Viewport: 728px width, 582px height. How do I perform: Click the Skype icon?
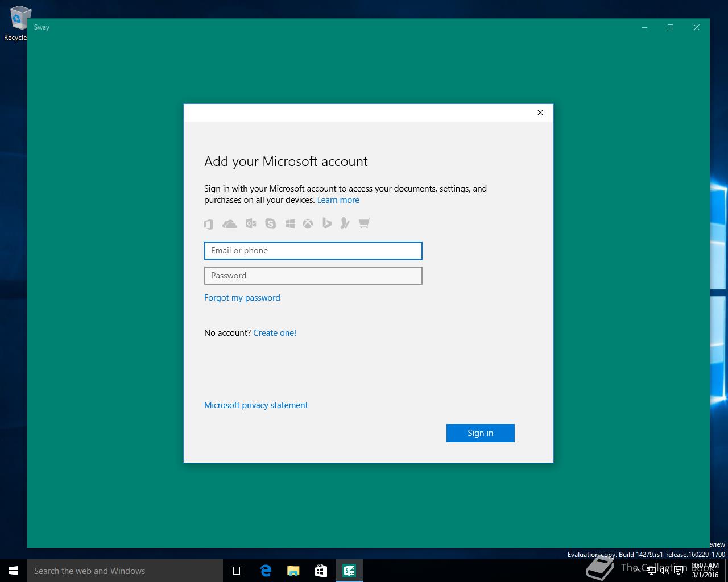(270, 224)
